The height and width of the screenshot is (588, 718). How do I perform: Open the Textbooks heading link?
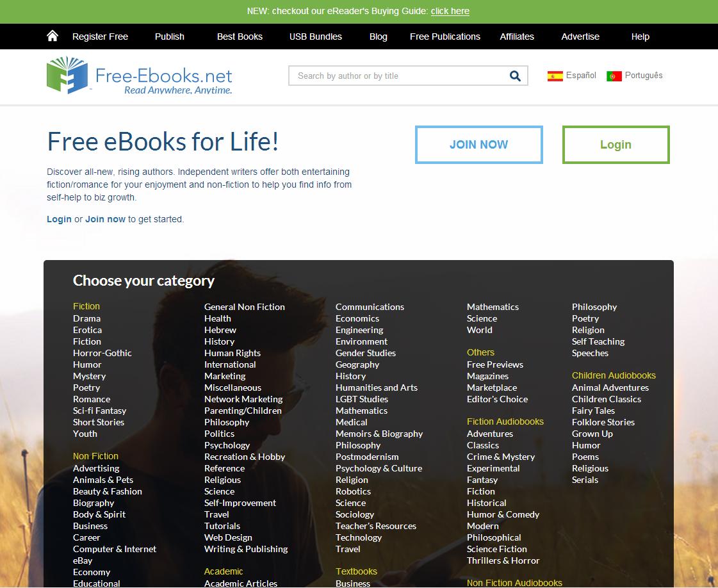point(356,571)
